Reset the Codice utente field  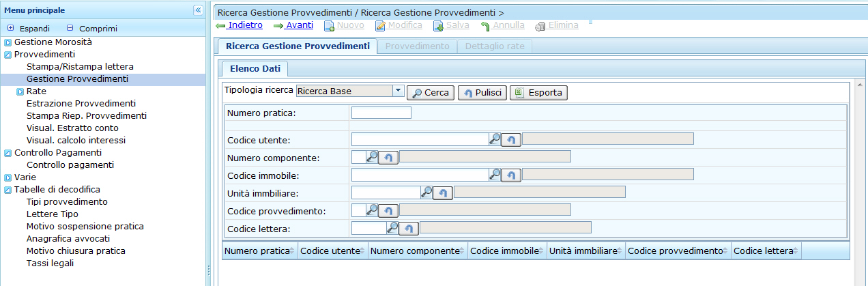coord(511,139)
